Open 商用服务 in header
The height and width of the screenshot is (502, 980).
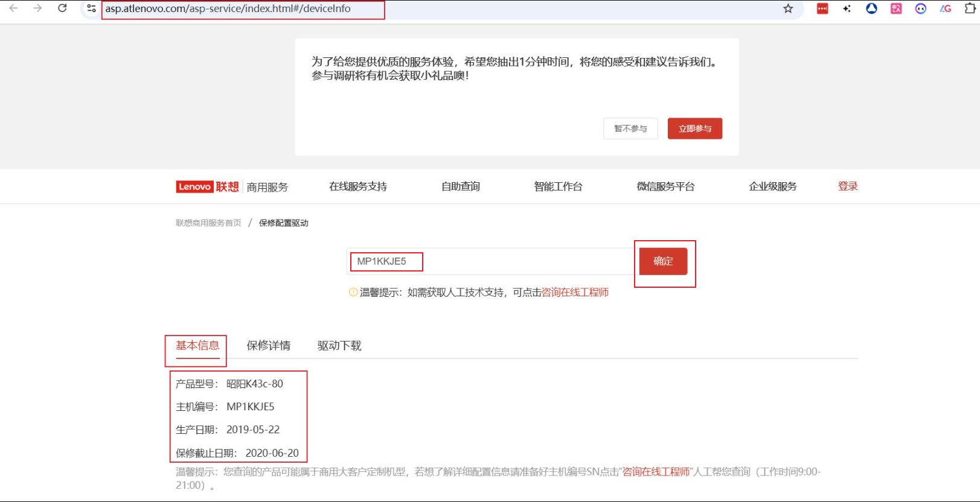[x=267, y=187]
